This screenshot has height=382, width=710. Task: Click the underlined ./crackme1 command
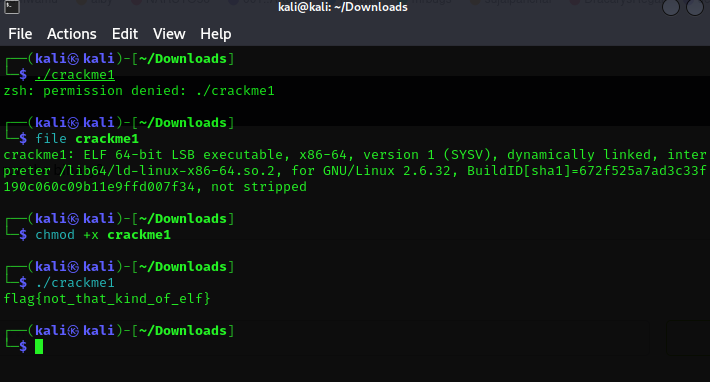pos(75,75)
